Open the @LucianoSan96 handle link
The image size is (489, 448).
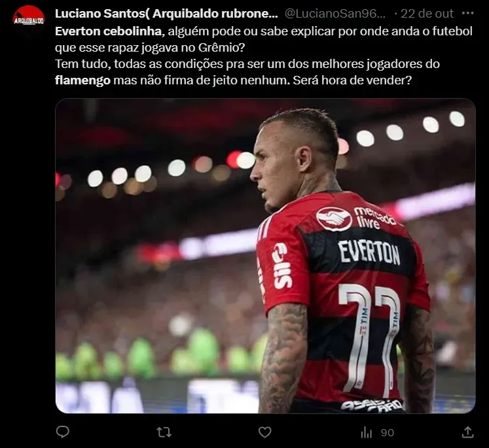click(x=336, y=13)
